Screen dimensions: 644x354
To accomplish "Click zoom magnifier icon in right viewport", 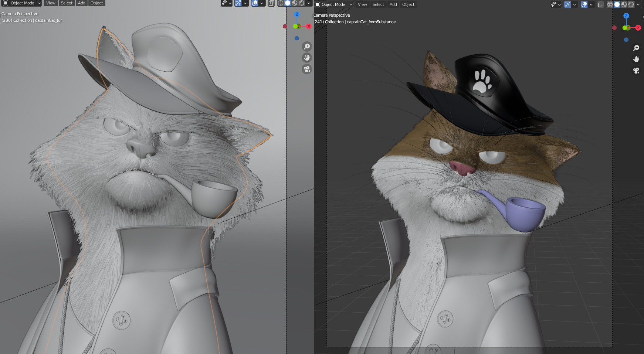I will click(x=636, y=48).
